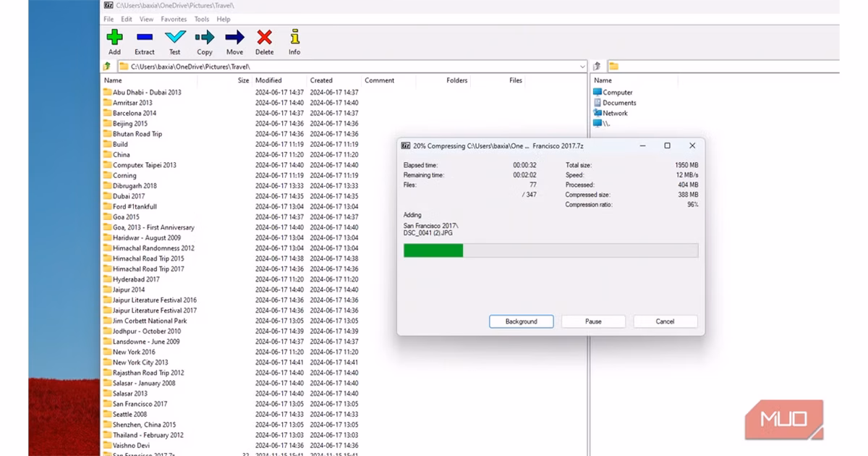Expand the left panel address path dropdown
The height and width of the screenshot is (456, 868).
coord(582,67)
